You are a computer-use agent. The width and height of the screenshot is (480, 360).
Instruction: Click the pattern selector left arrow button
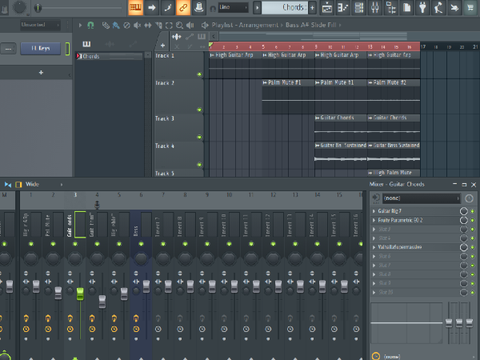[x=257, y=7]
